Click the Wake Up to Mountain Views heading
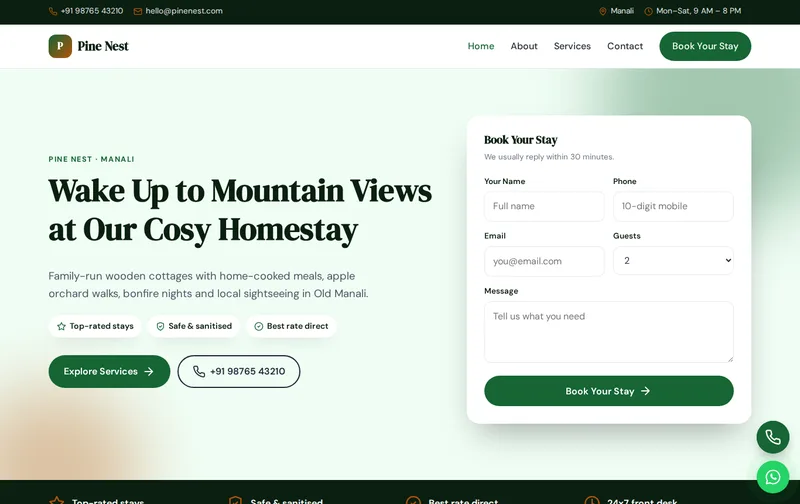 (240, 211)
